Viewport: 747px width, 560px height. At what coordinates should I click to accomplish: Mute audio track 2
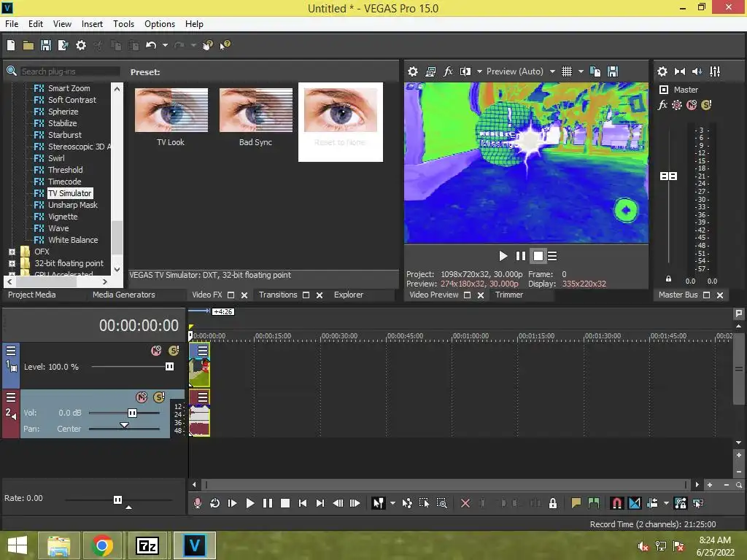142,397
